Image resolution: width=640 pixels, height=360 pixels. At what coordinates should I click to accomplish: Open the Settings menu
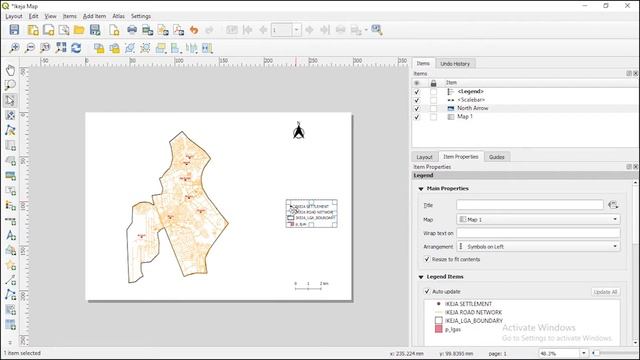point(141,16)
